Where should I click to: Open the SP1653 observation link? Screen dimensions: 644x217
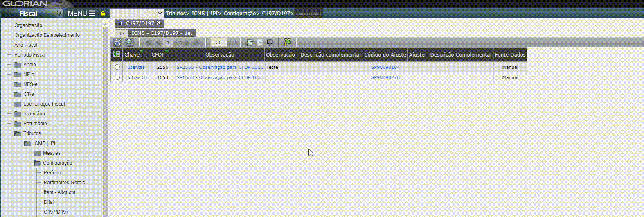pos(220,77)
